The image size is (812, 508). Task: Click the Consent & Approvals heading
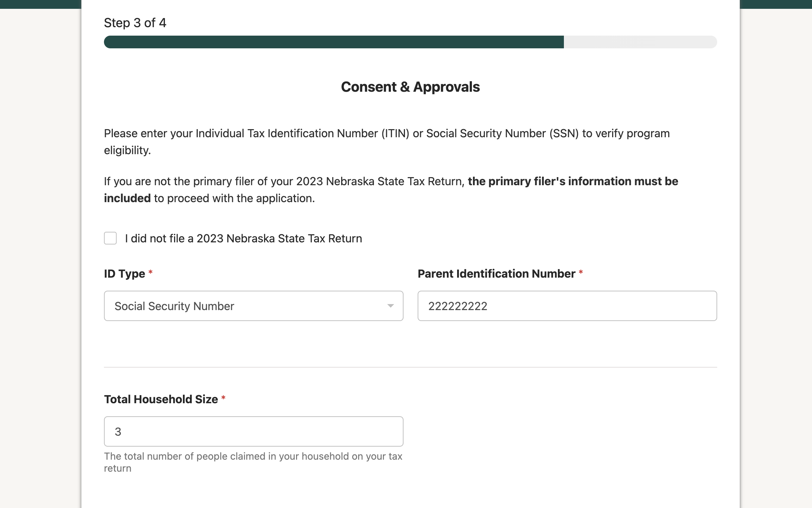click(x=410, y=87)
